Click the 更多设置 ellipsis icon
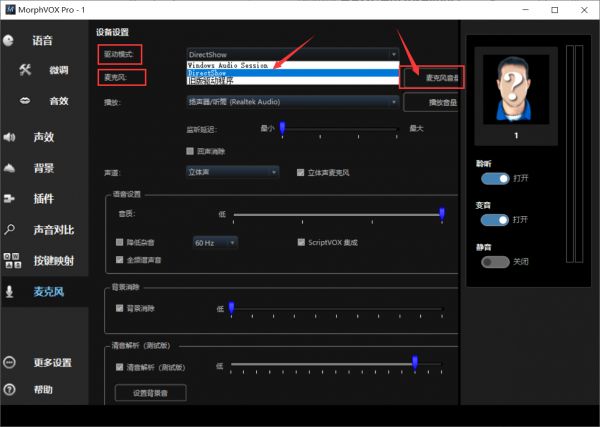 pos(9,362)
